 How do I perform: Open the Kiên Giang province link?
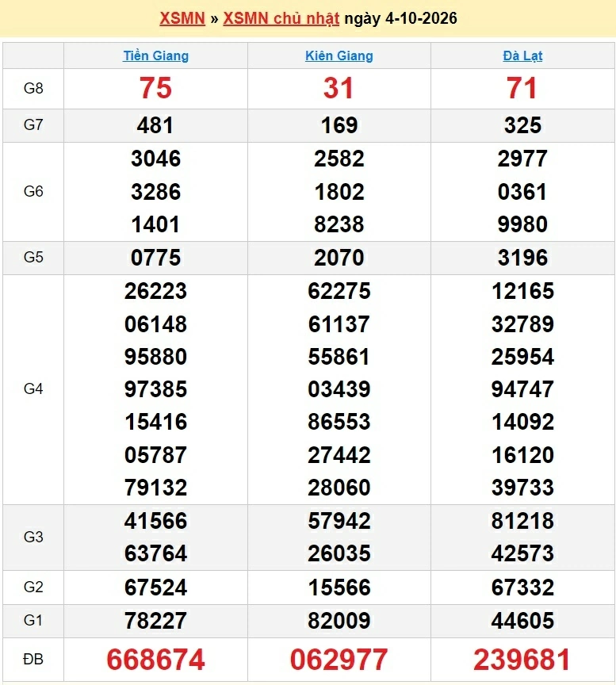coord(339,56)
